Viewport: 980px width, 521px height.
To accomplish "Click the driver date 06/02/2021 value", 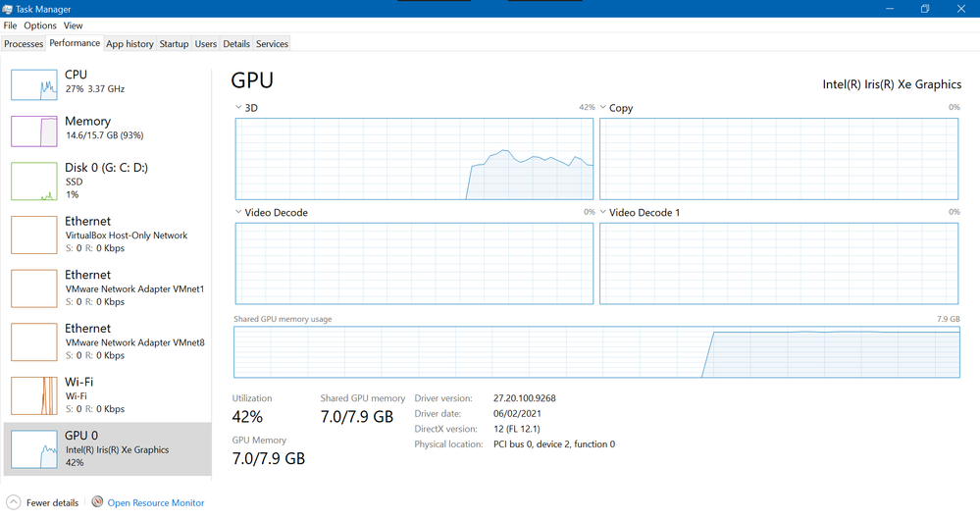I will point(517,413).
